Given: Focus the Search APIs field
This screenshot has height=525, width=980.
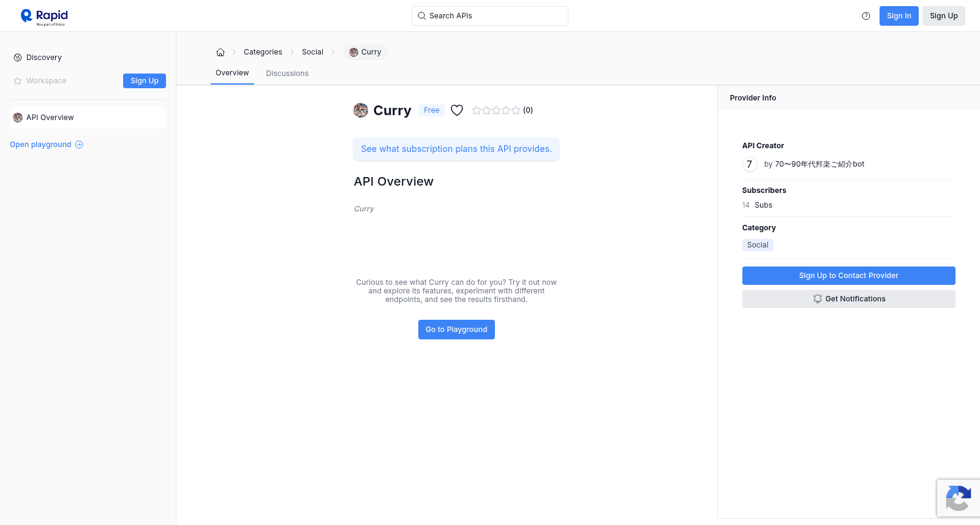Looking at the screenshot, I should (x=490, y=16).
